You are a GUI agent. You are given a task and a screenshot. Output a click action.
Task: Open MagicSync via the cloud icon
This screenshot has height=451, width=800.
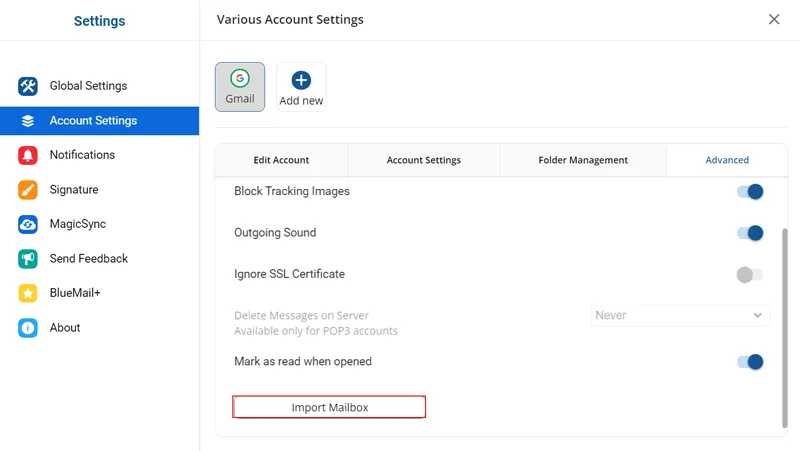tap(28, 224)
